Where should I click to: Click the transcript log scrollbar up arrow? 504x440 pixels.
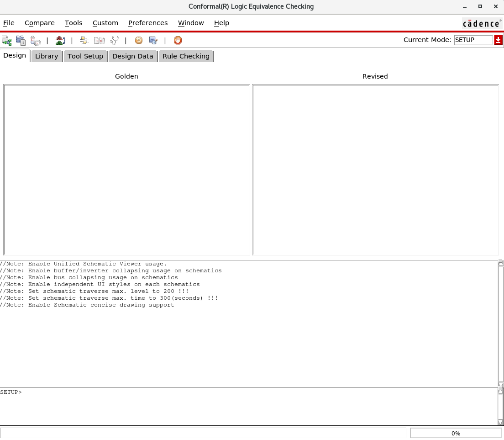tap(500, 263)
